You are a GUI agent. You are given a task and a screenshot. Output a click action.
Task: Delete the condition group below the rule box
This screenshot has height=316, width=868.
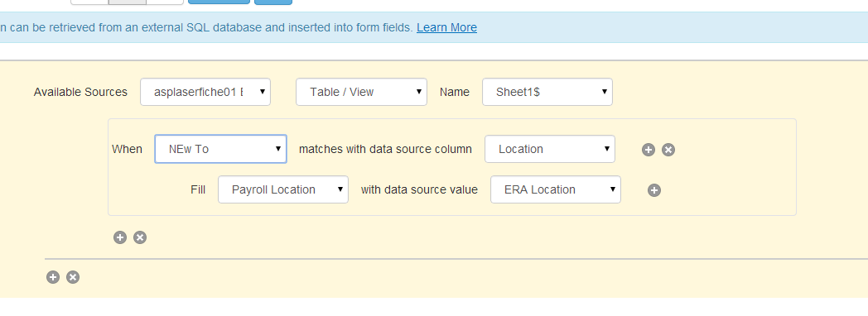pyautogui.click(x=140, y=237)
